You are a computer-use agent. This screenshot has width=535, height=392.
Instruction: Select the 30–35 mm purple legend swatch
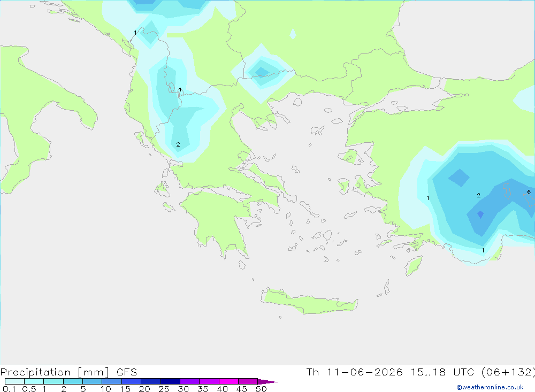click(x=190, y=381)
